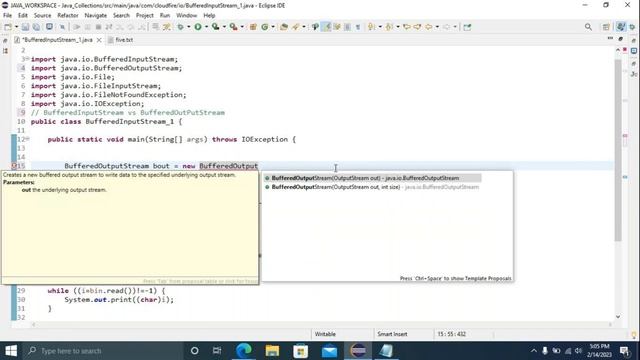Click the New Java Package icon
640x360 pixels.
253,27
